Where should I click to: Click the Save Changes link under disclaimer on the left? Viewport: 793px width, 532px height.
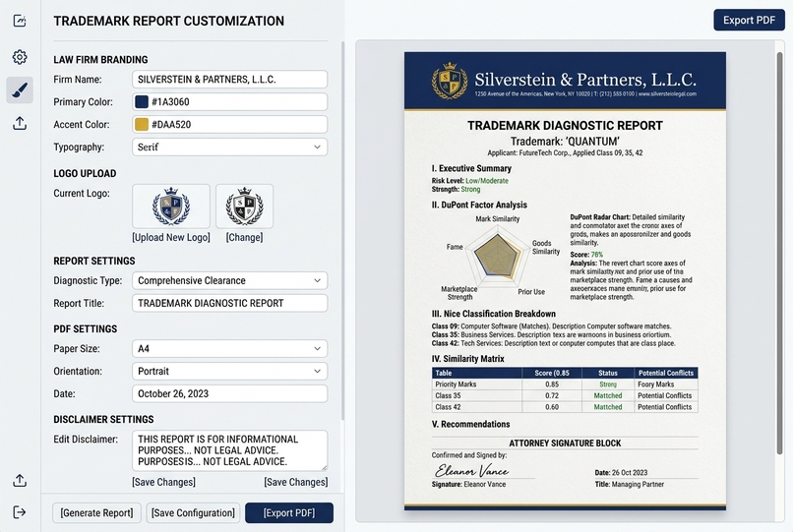coord(164,483)
